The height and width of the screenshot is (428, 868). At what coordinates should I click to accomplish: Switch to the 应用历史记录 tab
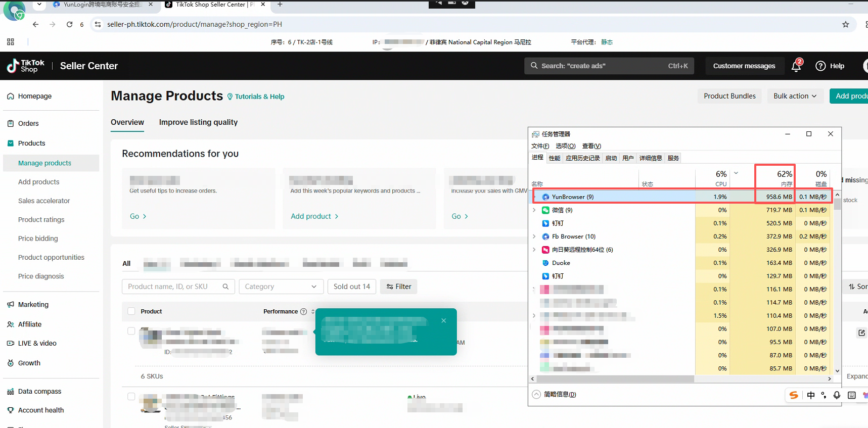coord(582,158)
